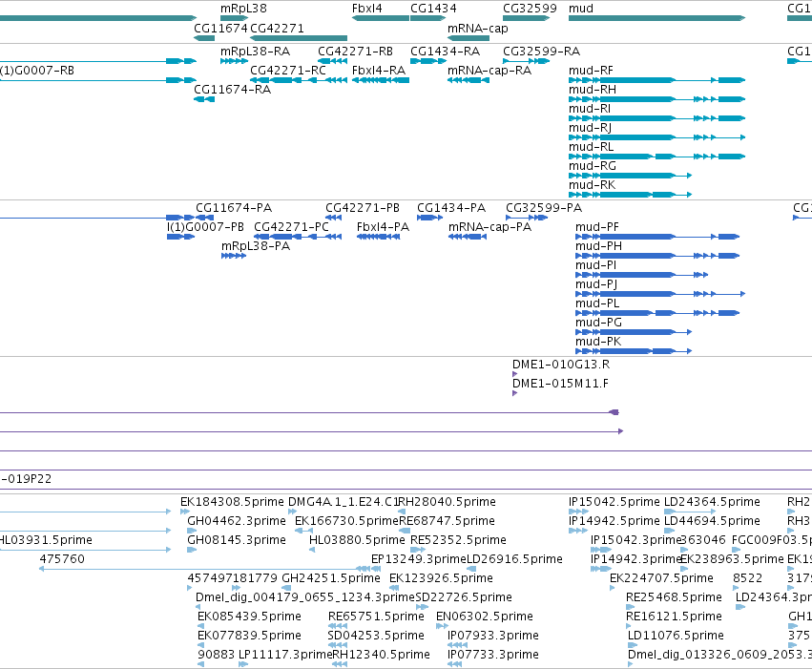Click protein mud-PL
Screen dimensions: 812x669
pos(597,303)
